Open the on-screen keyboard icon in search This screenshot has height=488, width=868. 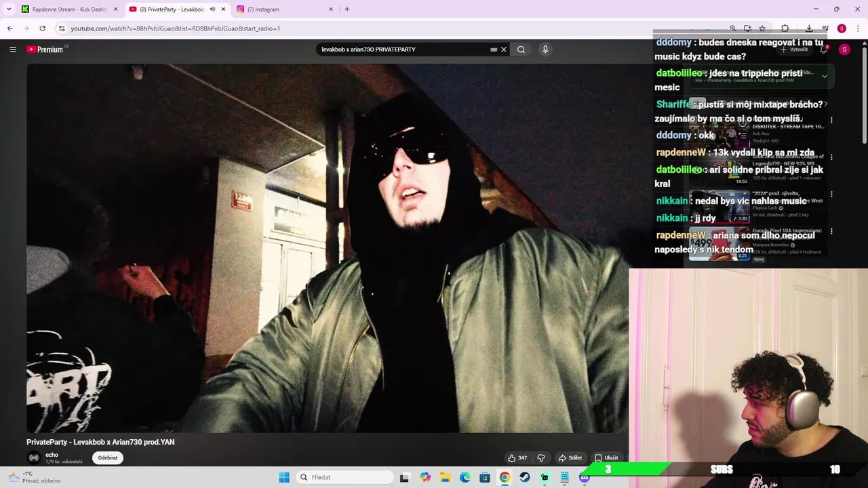494,49
